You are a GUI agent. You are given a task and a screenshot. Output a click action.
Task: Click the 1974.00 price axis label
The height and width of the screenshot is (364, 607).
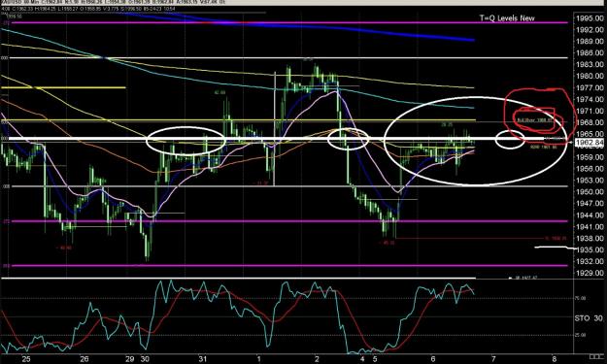coord(590,99)
